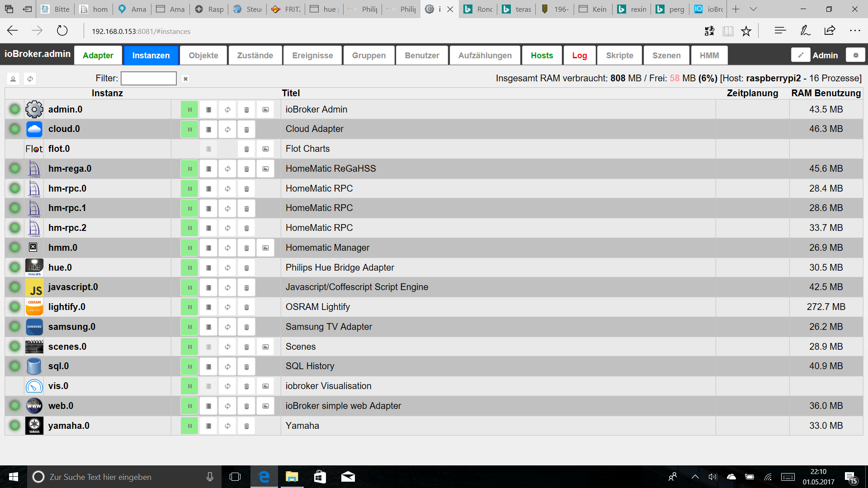Pause the lightify.0 instance

pyautogui.click(x=189, y=307)
